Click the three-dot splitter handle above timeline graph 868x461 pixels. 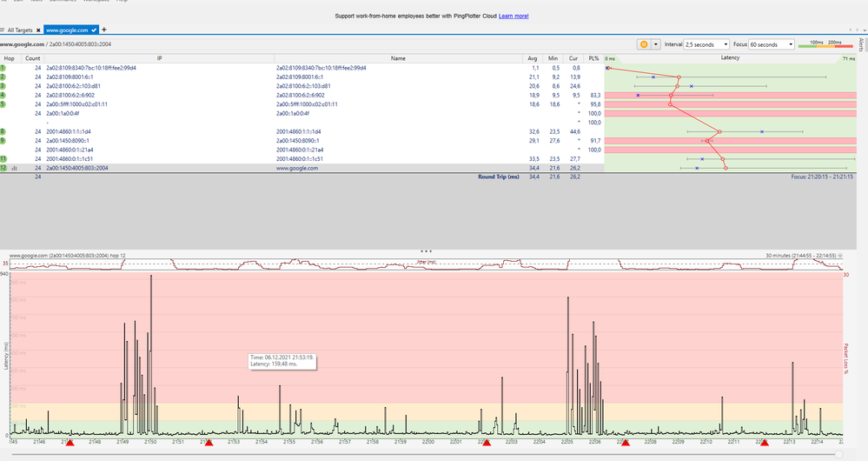pyautogui.click(x=426, y=250)
